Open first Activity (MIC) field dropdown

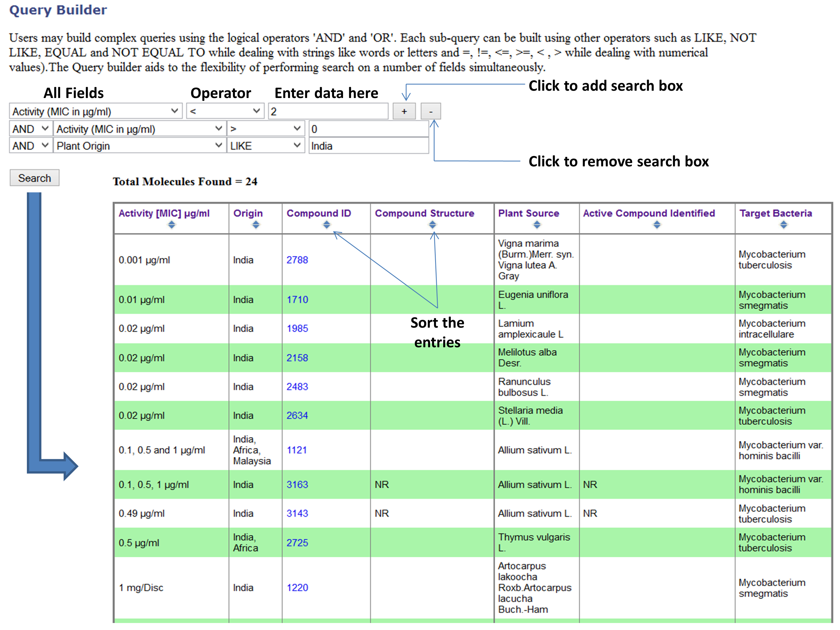point(95,111)
